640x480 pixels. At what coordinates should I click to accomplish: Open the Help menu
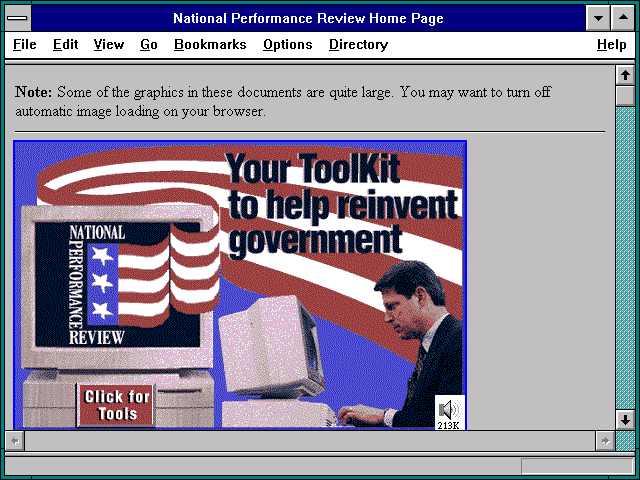click(611, 44)
